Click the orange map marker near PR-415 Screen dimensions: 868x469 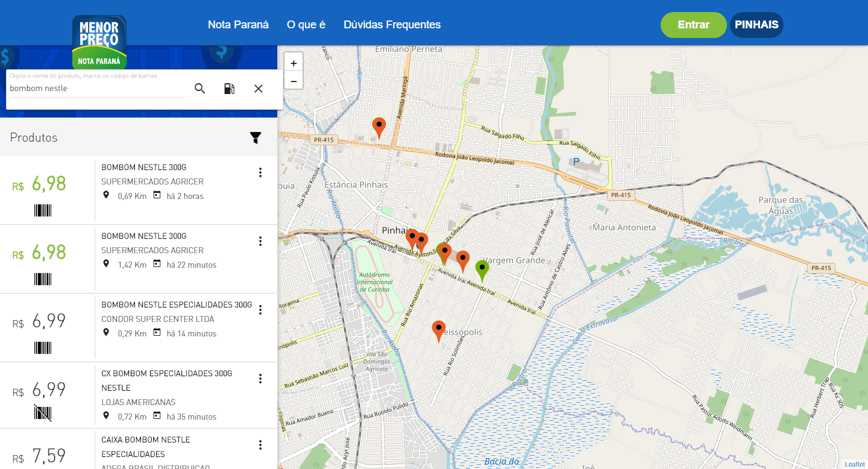(x=379, y=127)
